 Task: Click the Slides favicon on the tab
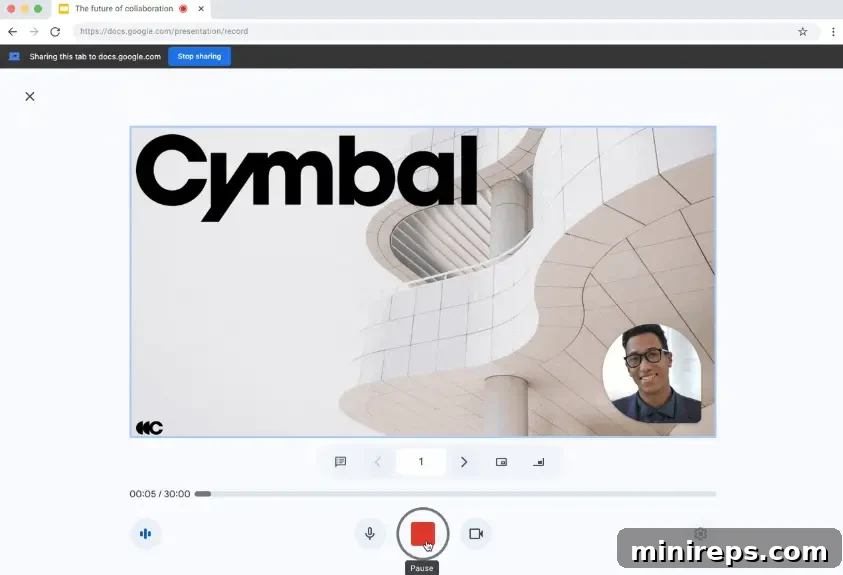(x=63, y=9)
